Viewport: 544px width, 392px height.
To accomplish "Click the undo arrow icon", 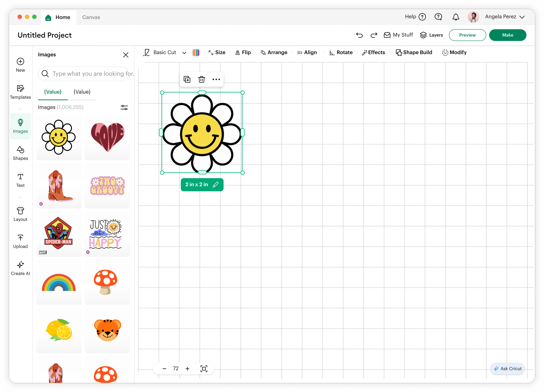I will (359, 35).
